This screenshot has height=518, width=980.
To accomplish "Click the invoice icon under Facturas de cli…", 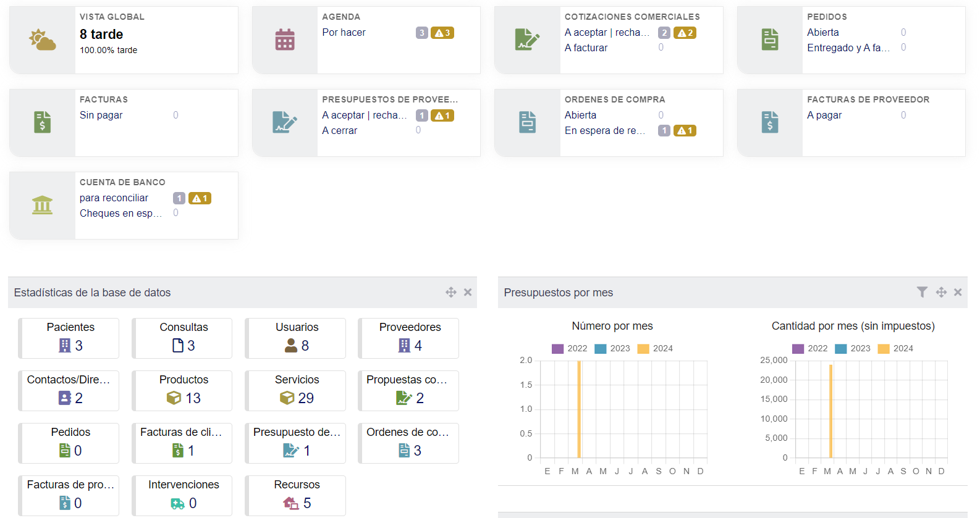I will [x=178, y=451].
